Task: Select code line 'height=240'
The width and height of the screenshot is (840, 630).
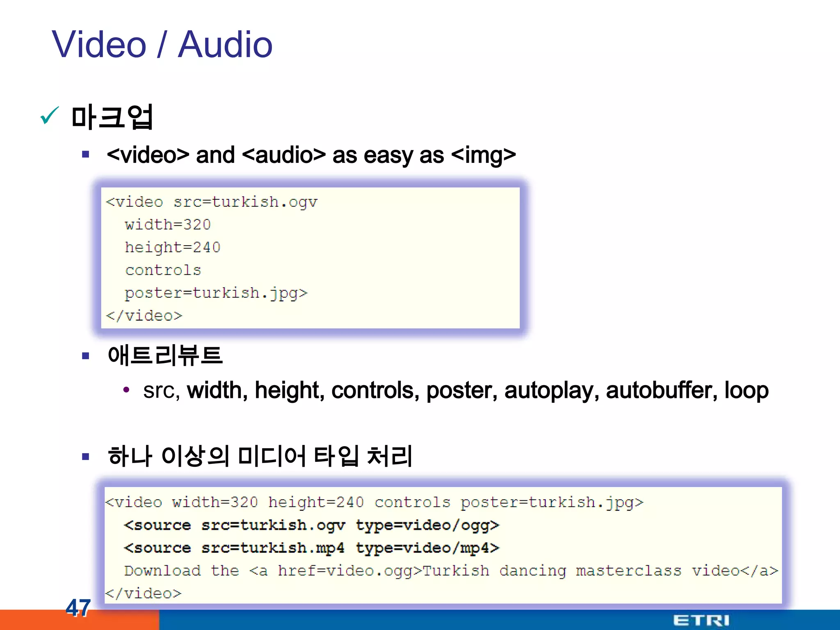Action: tap(173, 247)
